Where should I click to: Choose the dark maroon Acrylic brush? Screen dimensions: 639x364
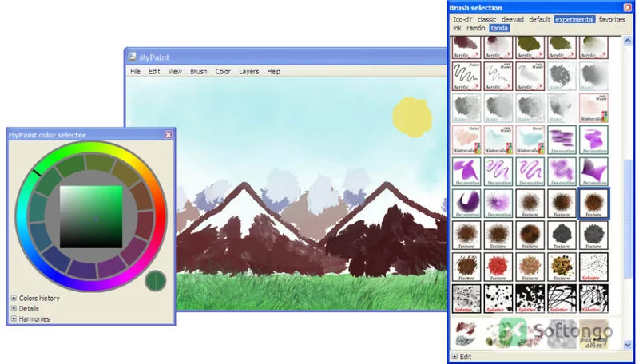point(466,47)
